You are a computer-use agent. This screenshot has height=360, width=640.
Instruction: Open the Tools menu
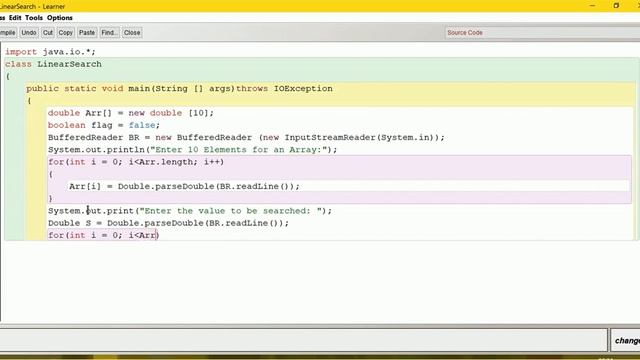coord(33,18)
